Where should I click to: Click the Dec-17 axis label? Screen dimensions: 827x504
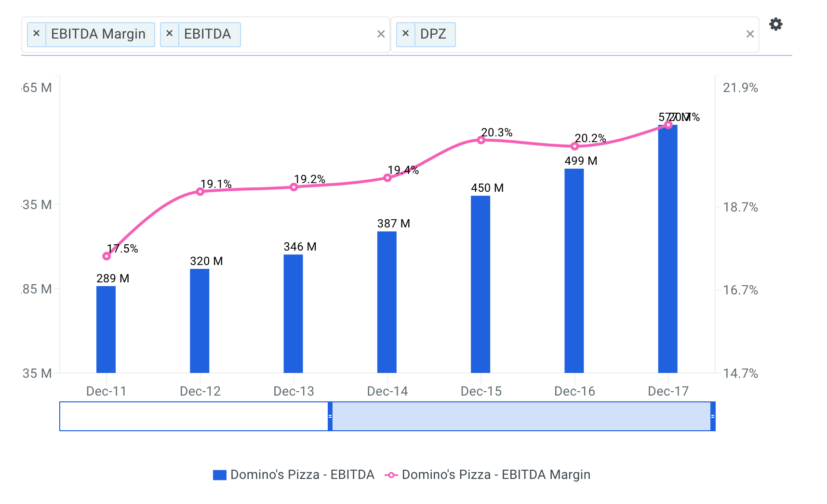pos(668,391)
